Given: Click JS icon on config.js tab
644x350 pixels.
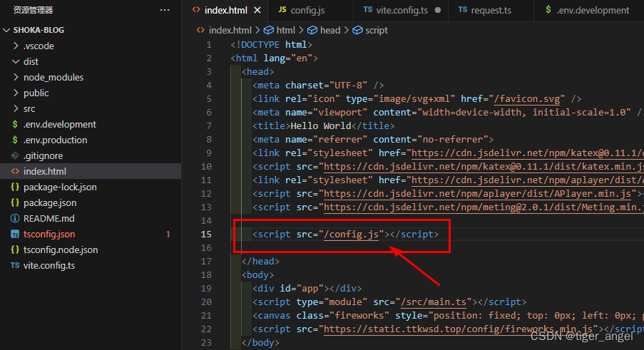Looking at the screenshot, I should (282, 9).
